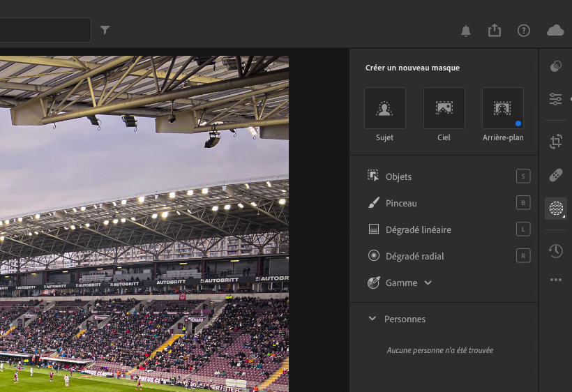Click the Masking tool icon
Viewport: 572px width, 392px height.
(555, 208)
